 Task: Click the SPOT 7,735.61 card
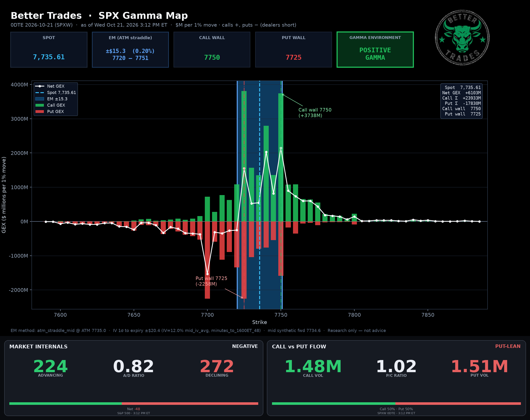coord(49,49)
